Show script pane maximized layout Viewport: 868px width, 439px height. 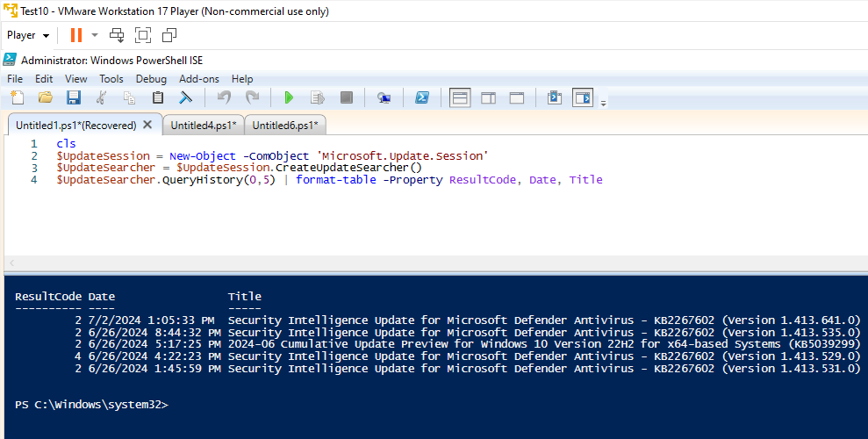click(516, 98)
